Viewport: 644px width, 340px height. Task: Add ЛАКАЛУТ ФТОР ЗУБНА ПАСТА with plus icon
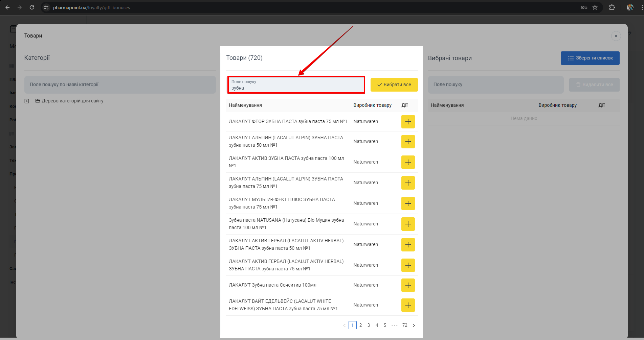(x=408, y=122)
